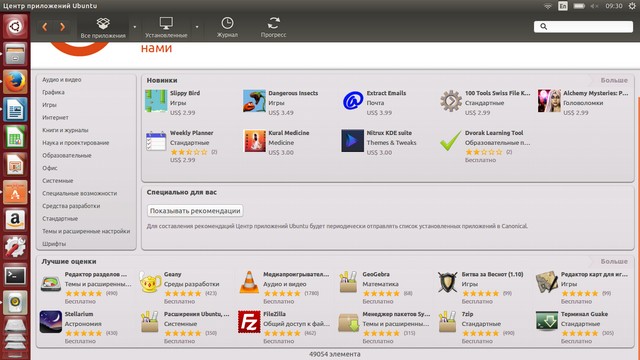
Task: Select the Интернет category
Action: coord(56,118)
